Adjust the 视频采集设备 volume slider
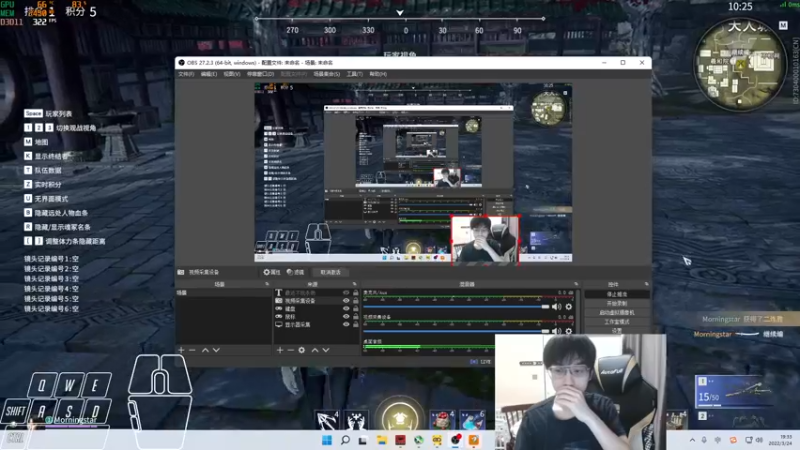The height and width of the screenshot is (450, 800). [456, 331]
